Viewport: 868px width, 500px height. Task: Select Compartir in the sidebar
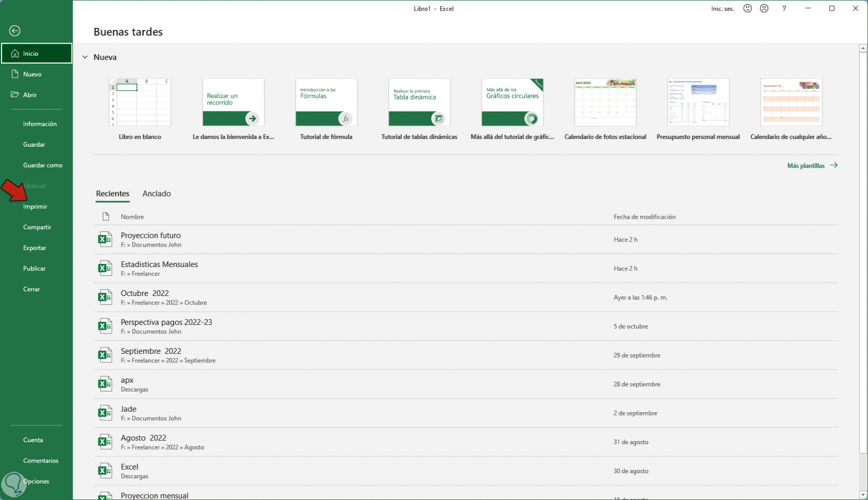pos(37,227)
